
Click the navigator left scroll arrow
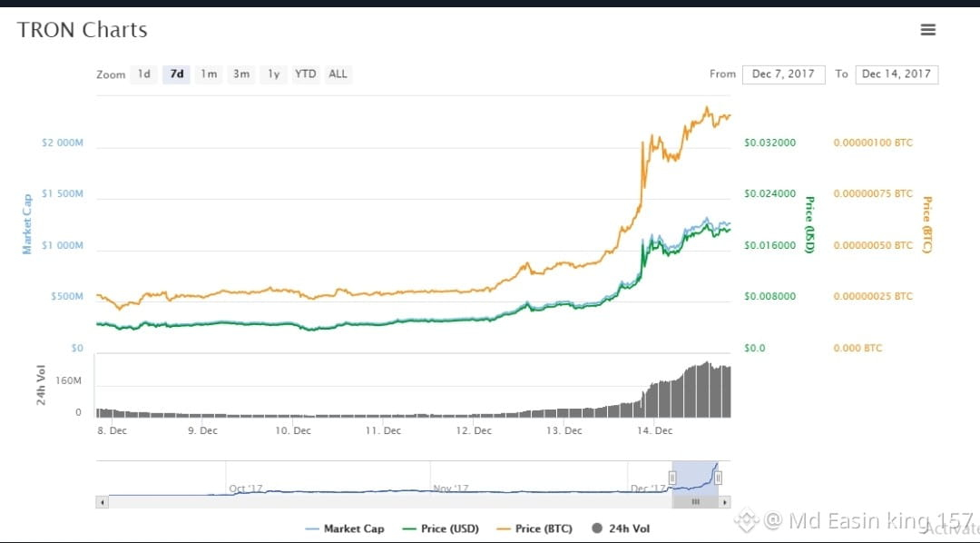coord(102,502)
